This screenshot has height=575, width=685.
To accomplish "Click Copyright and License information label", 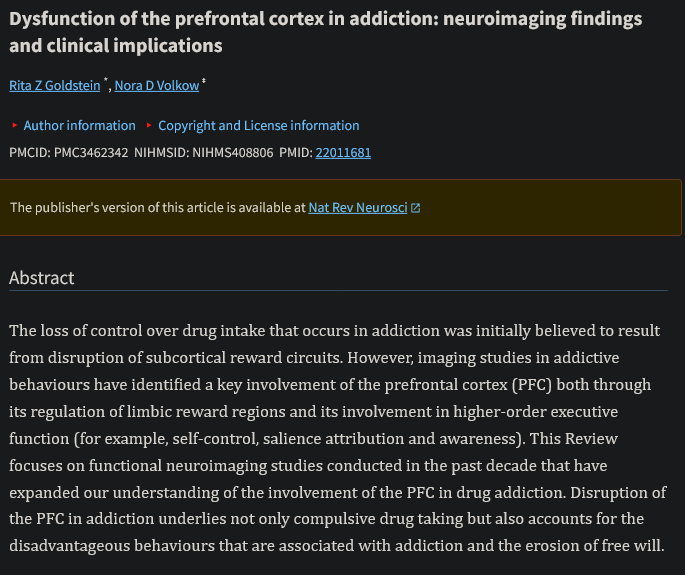I will 258,126.
